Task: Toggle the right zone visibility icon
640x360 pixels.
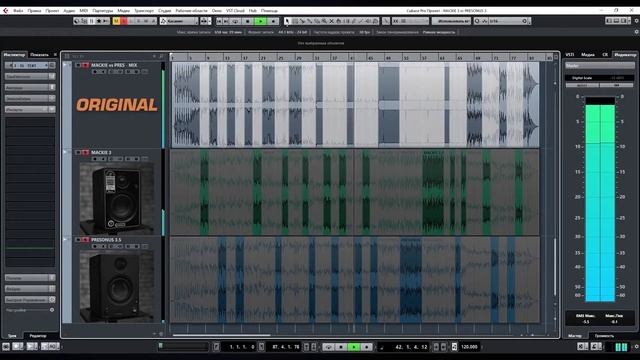Action: (x=624, y=21)
